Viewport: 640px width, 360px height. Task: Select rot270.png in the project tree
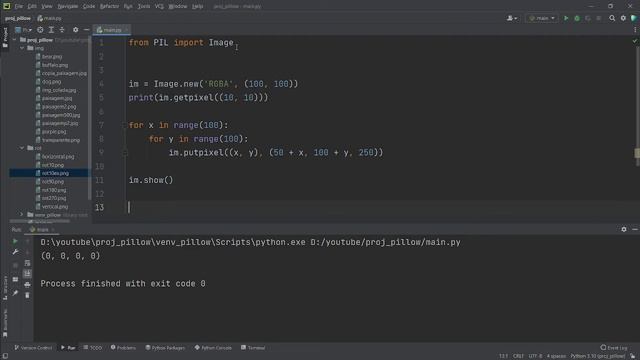(x=53, y=198)
